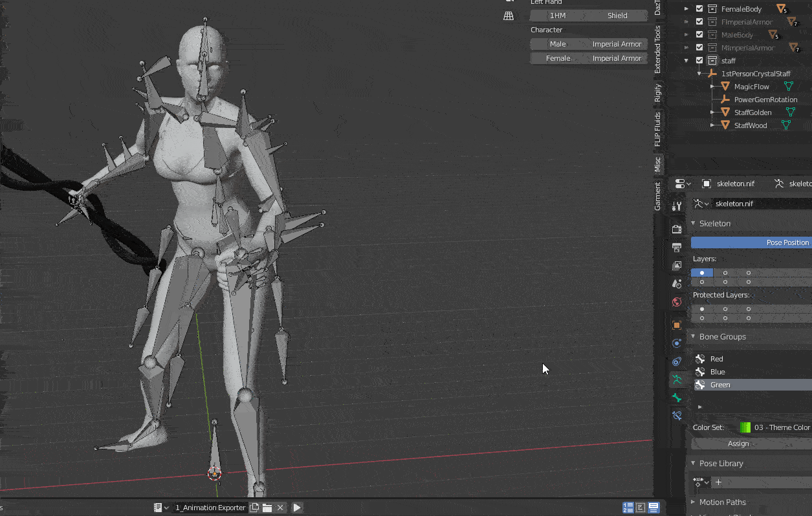Image resolution: width=812 pixels, height=516 pixels.
Task: Toggle the viewport orthographic grid icon
Action: (x=509, y=16)
